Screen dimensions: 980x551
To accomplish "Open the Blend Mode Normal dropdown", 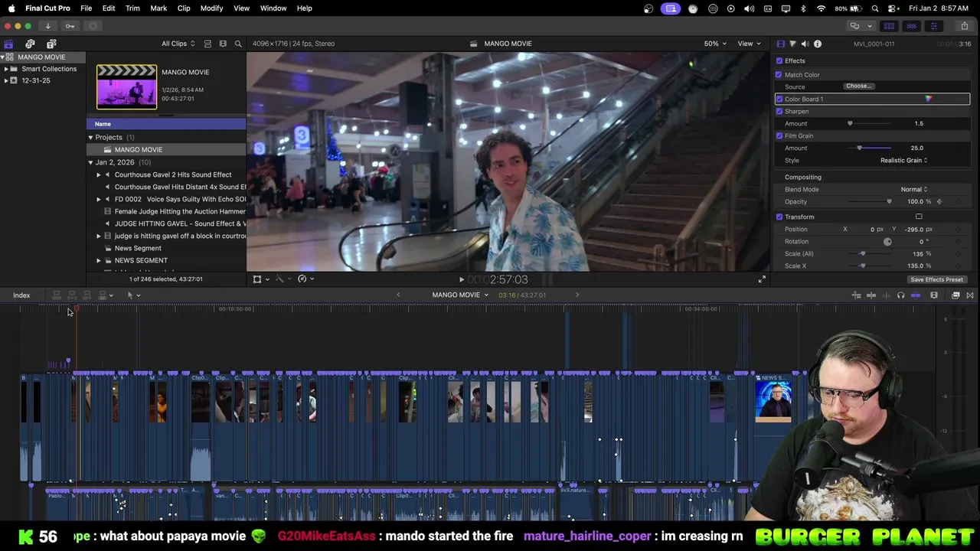I will [x=914, y=190].
